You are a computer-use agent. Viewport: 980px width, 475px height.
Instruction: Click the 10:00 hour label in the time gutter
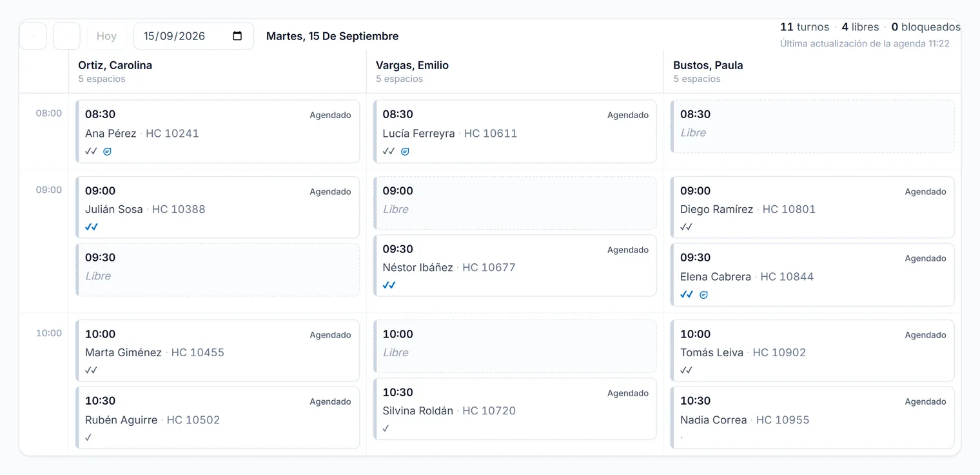tap(49, 333)
